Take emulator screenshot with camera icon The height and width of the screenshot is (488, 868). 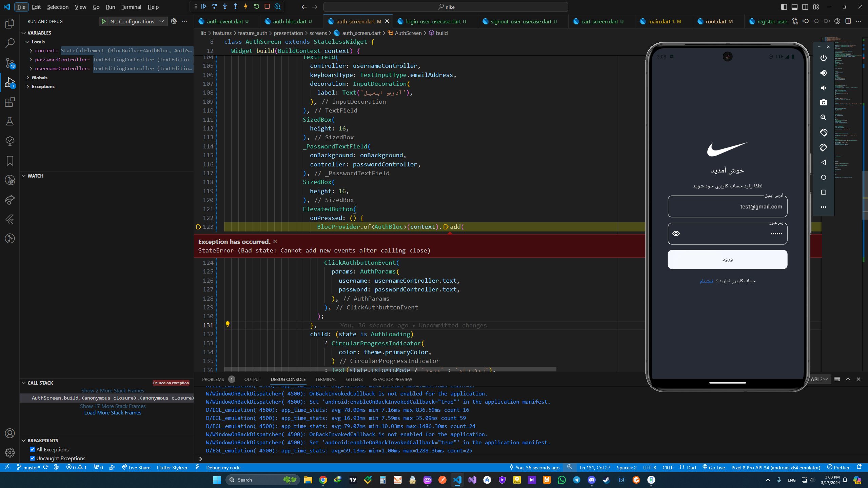(823, 103)
